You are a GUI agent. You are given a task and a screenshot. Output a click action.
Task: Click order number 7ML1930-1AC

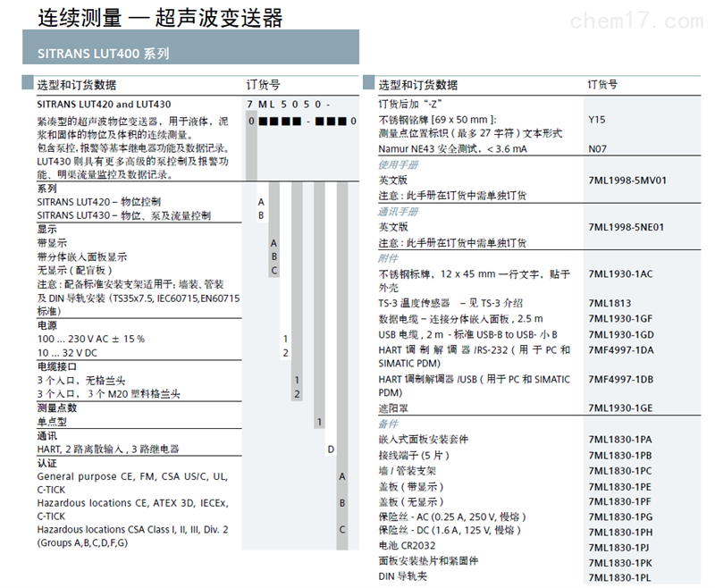pos(620,274)
